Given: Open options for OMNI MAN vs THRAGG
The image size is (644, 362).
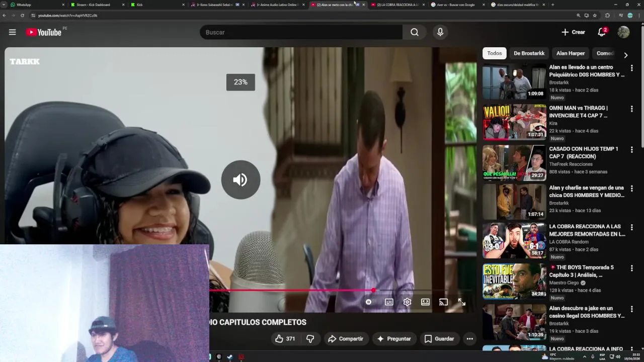Looking at the screenshot, I should click(x=631, y=109).
